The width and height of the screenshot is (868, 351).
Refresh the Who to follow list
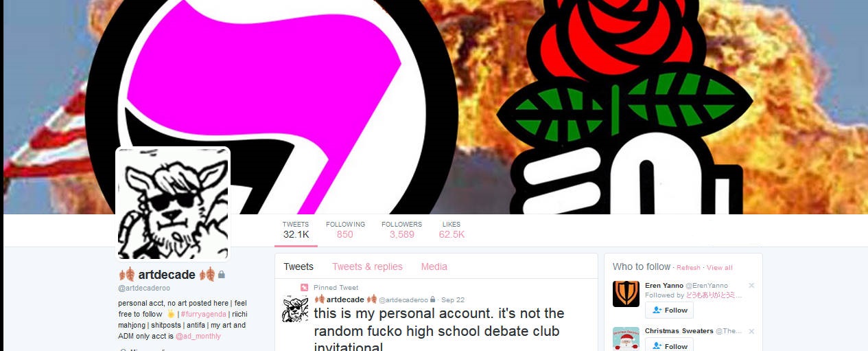point(688,268)
